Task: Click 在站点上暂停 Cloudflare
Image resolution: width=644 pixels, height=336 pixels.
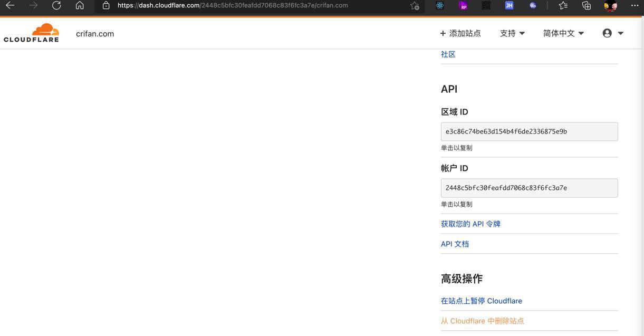Action: (x=482, y=301)
